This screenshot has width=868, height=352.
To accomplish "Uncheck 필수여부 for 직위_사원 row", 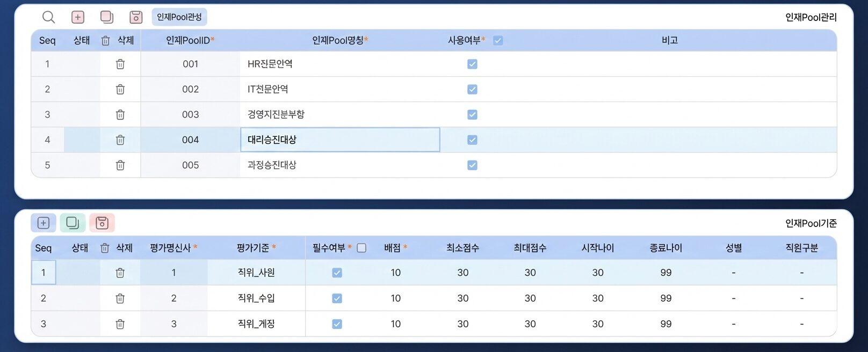I will click(336, 273).
